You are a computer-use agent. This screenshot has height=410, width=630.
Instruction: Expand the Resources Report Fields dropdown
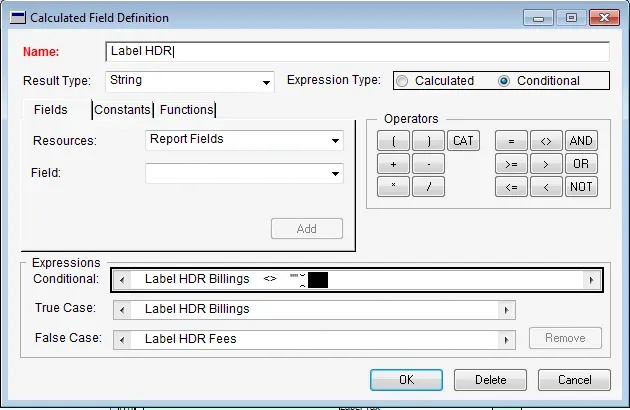335,141
